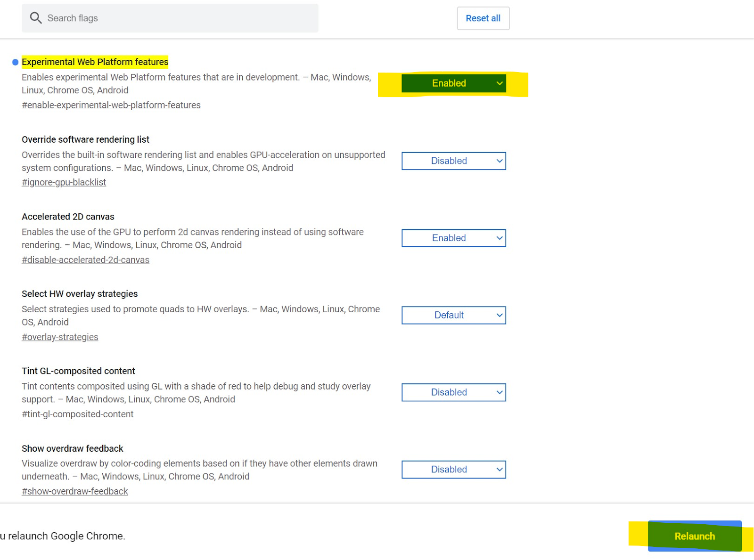The image size is (754, 560).
Task: Open the #ignore-gpu-blacklist anchor link
Action: pyautogui.click(x=64, y=182)
